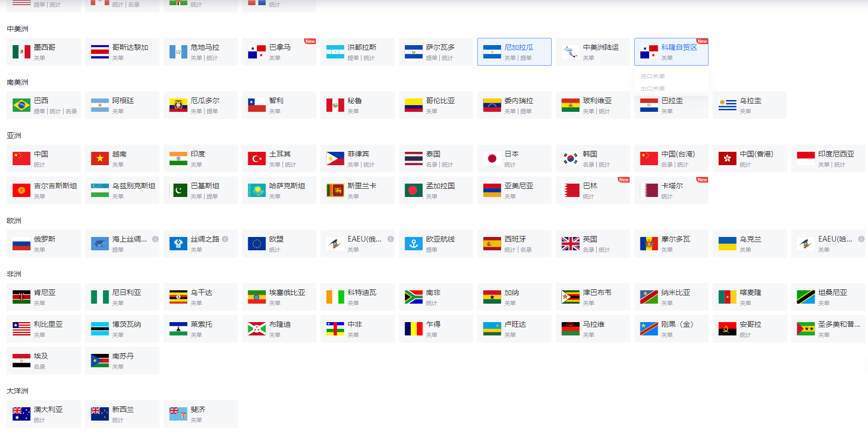The height and width of the screenshot is (437, 868).
Task: Click the 中美洲陆运 map icon
Action: (x=570, y=52)
